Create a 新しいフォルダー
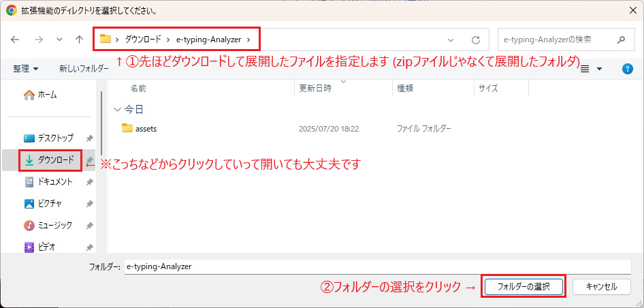 pos(84,69)
